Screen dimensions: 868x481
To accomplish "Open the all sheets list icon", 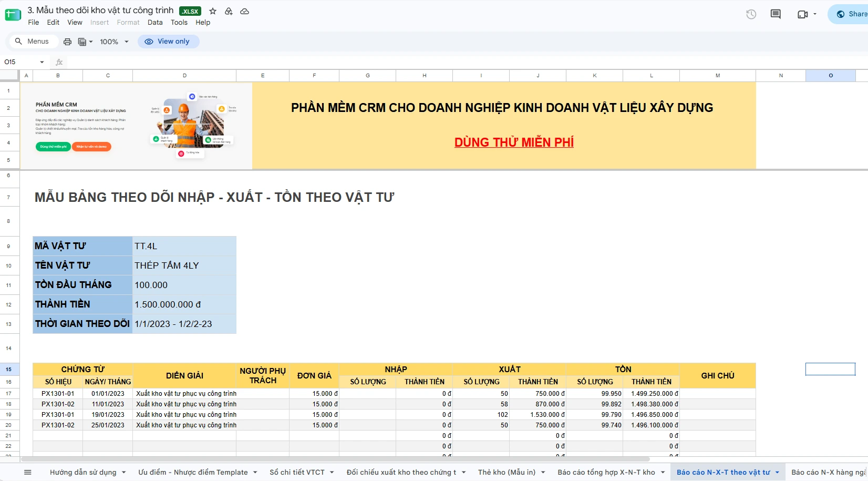I will [x=28, y=472].
